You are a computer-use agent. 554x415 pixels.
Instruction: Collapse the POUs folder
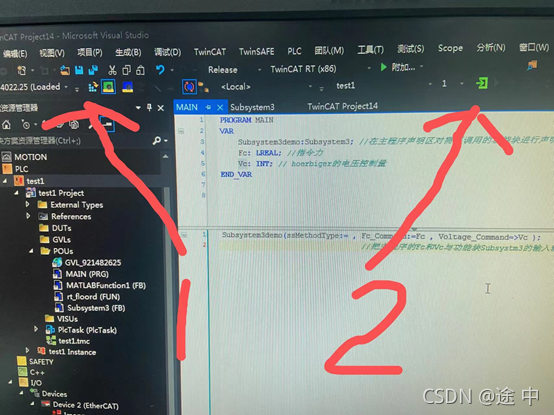point(31,251)
